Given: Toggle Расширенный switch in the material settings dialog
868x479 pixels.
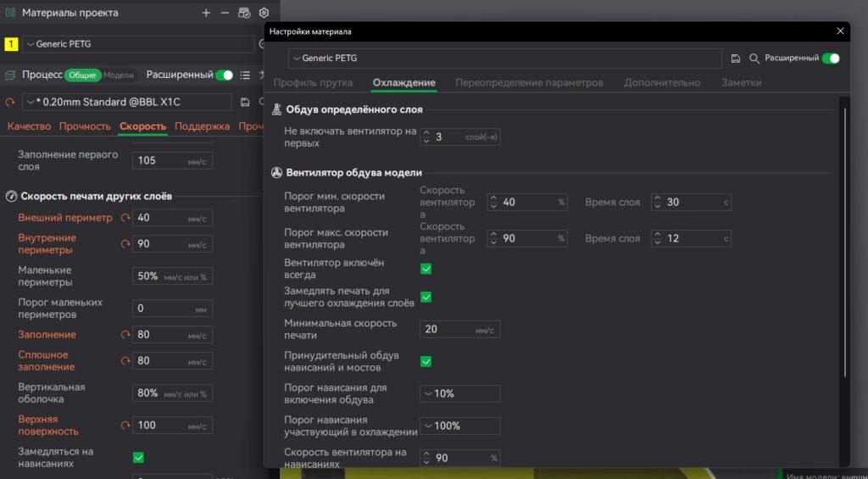Looking at the screenshot, I should [831, 58].
